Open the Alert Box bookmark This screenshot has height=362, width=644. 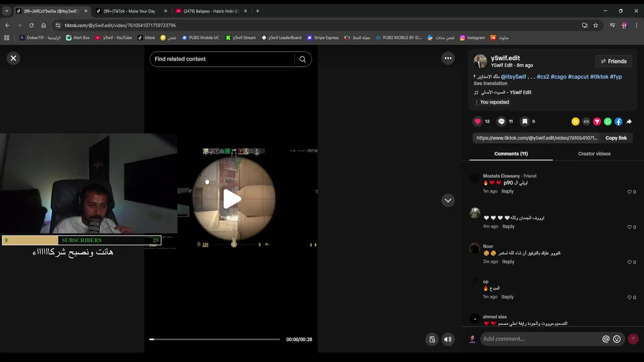pos(77,38)
